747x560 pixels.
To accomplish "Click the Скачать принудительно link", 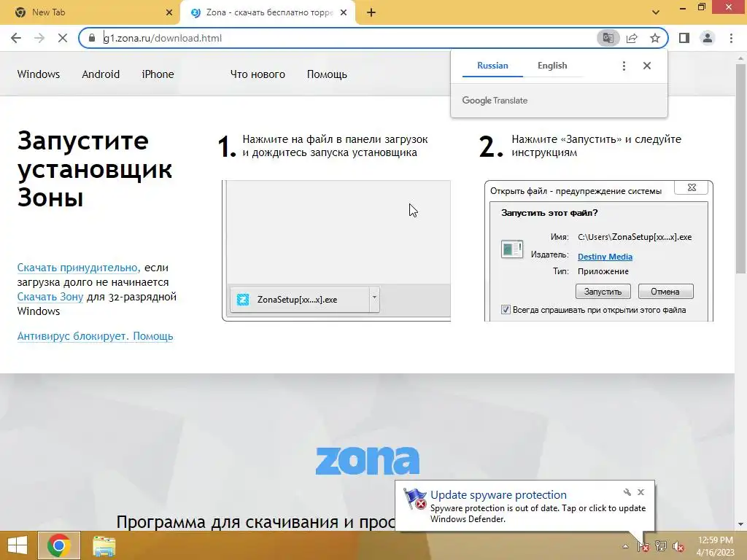I will (x=78, y=268).
